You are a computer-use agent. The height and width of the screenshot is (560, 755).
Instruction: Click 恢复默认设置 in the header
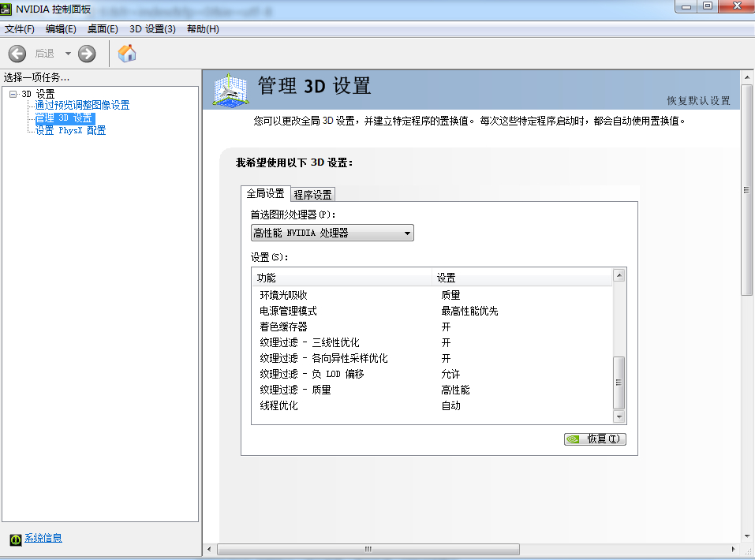click(x=698, y=101)
